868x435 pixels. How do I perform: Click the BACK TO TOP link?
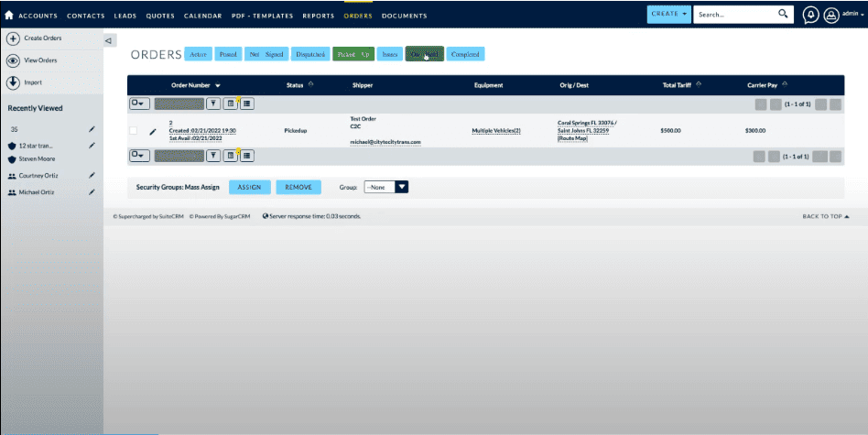click(x=825, y=216)
